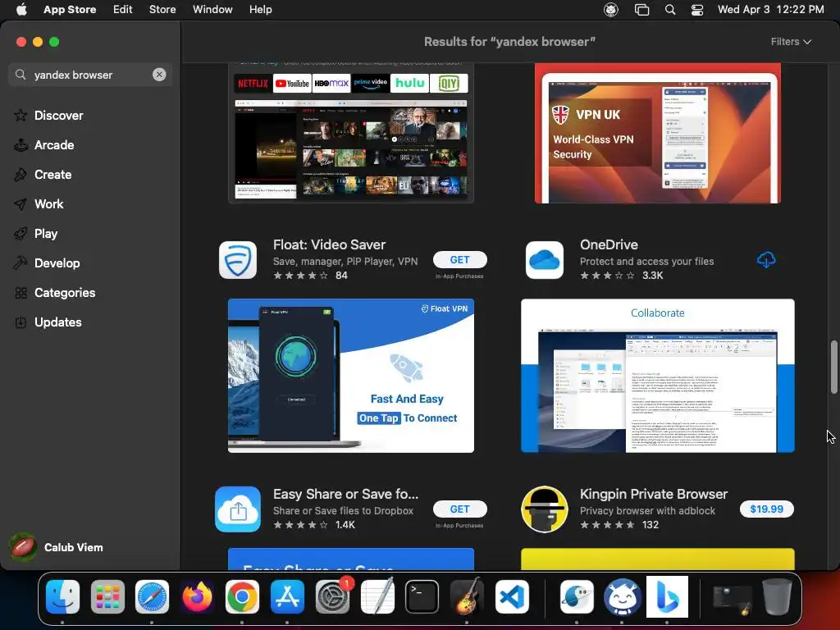Open System Settings from the Dock
This screenshot has height=630, width=840.
click(x=332, y=596)
